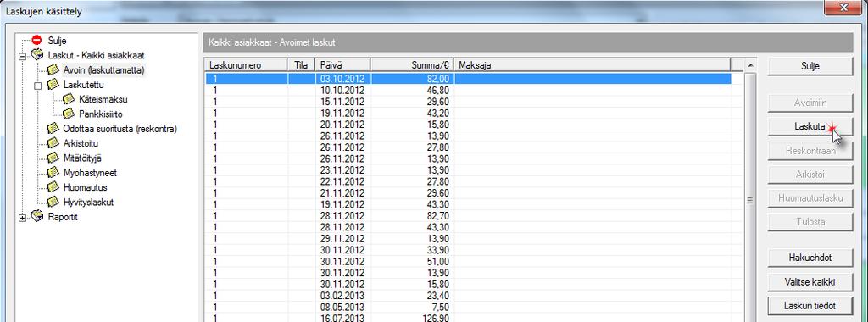This screenshot has height=322, width=868.
Task: Sort by Laskunumero column header
Action: click(x=246, y=65)
